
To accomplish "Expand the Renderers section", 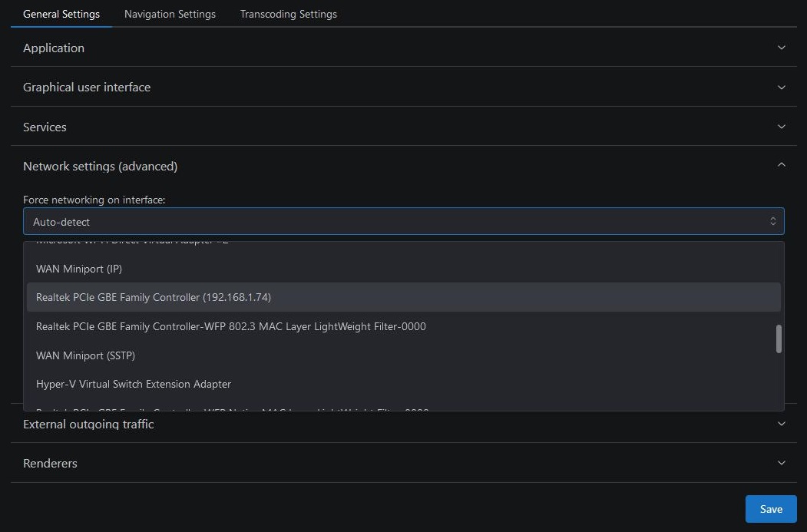I will pos(404,463).
